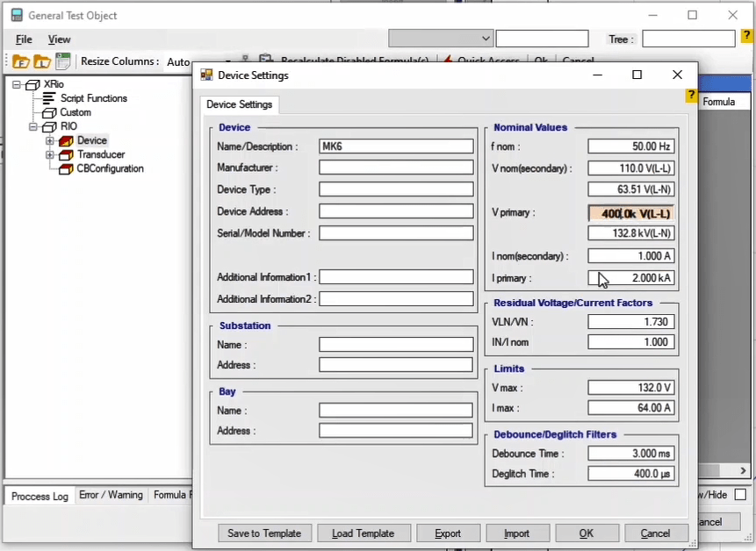Click the Save to Template button
The image size is (756, 551).
[x=263, y=533]
